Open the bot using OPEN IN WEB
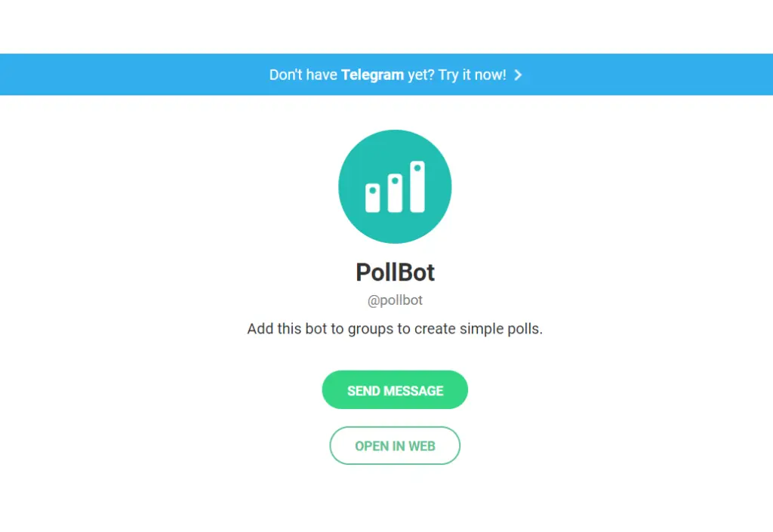This screenshot has width=773, height=532. (395, 446)
